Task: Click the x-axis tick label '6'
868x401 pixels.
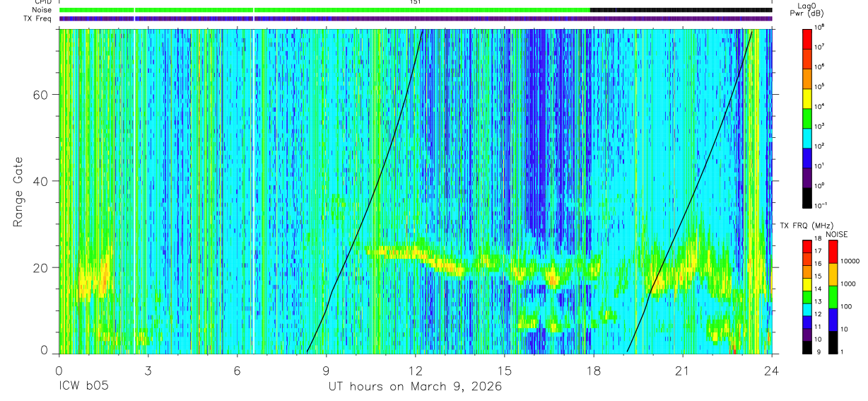Action: [237, 370]
